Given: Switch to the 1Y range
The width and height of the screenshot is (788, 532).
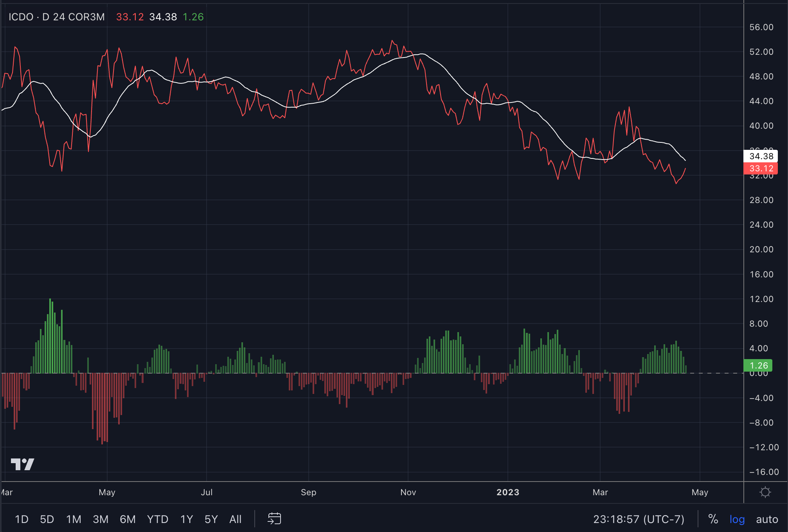Looking at the screenshot, I should (x=186, y=519).
